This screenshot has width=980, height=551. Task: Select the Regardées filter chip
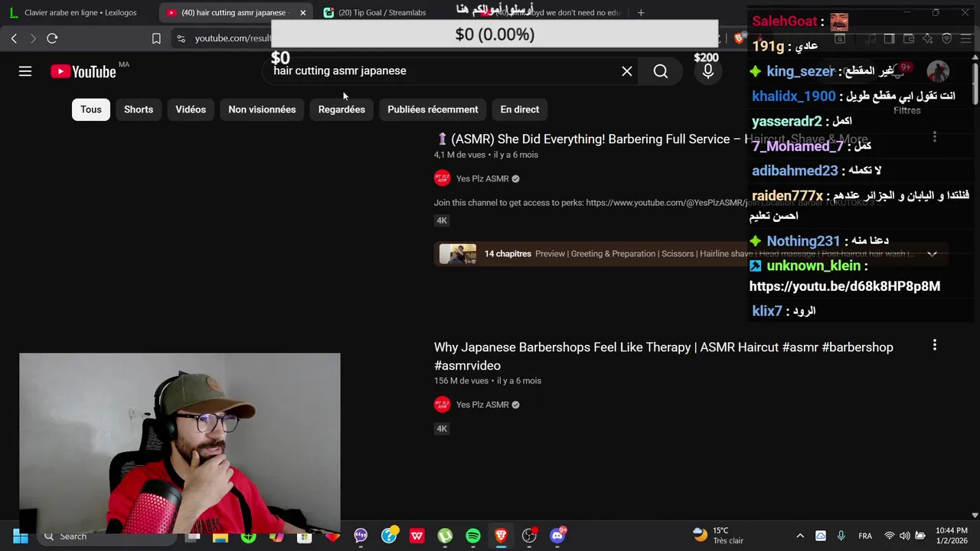point(341,109)
